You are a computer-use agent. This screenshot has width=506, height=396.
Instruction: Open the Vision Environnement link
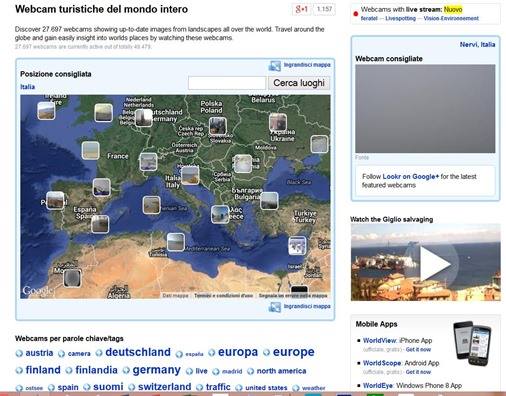[x=451, y=18]
